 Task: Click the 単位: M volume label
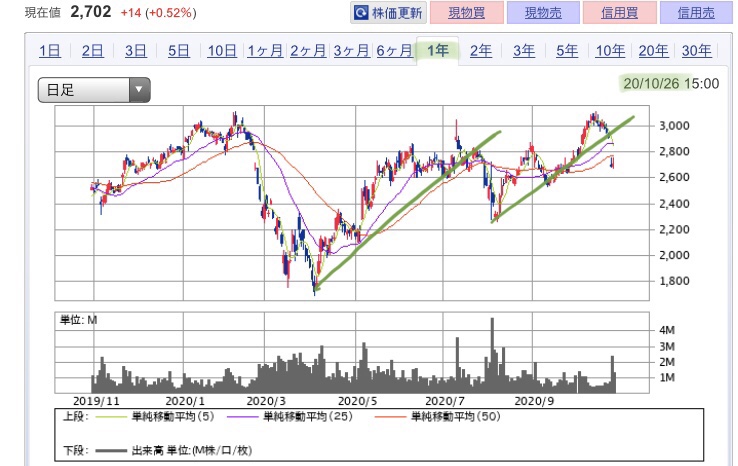(78, 321)
